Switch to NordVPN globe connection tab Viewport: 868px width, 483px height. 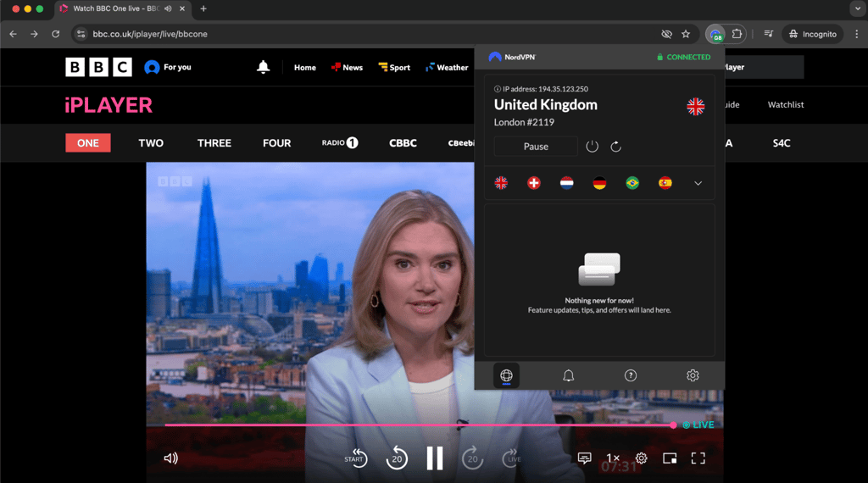506,375
